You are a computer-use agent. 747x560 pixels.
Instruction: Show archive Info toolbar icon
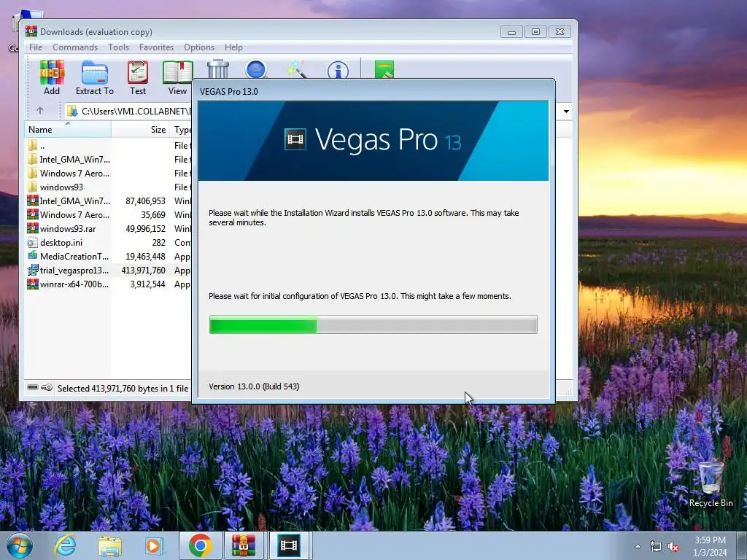coord(338,70)
